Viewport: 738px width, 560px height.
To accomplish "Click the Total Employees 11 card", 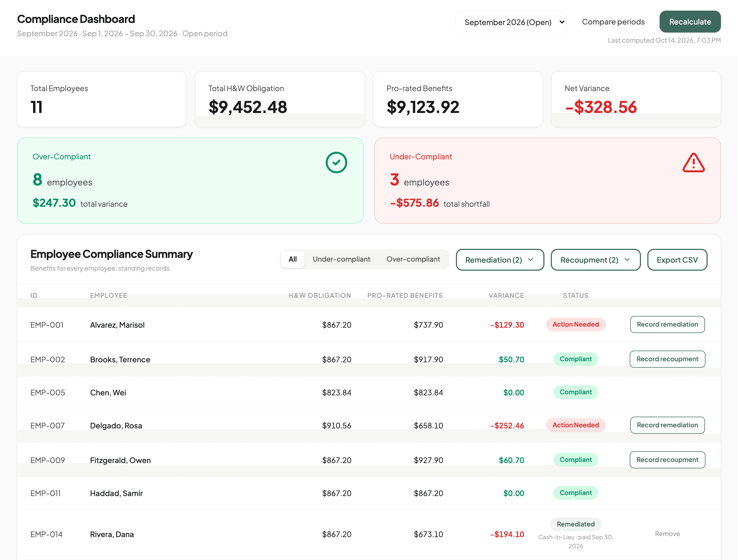I will click(x=102, y=99).
